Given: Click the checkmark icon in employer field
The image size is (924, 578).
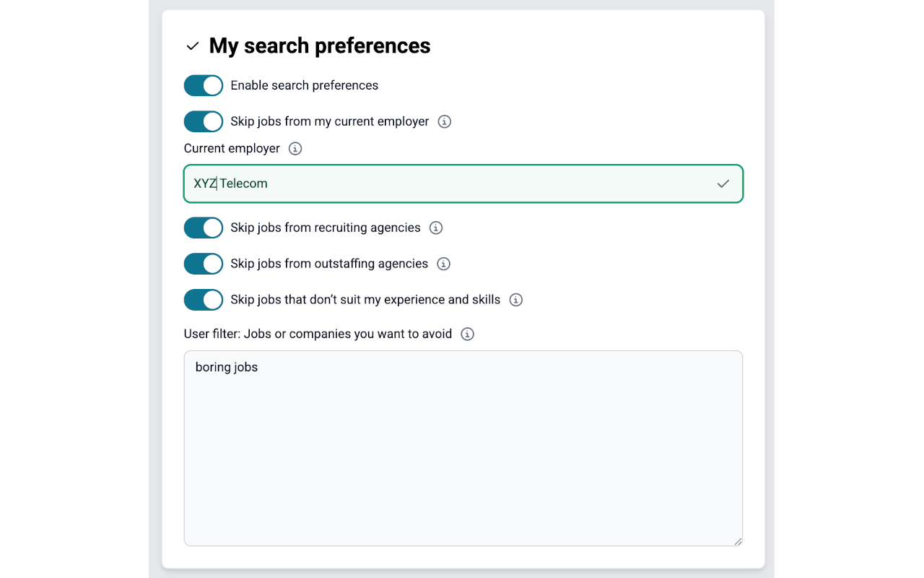Looking at the screenshot, I should (x=723, y=184).
